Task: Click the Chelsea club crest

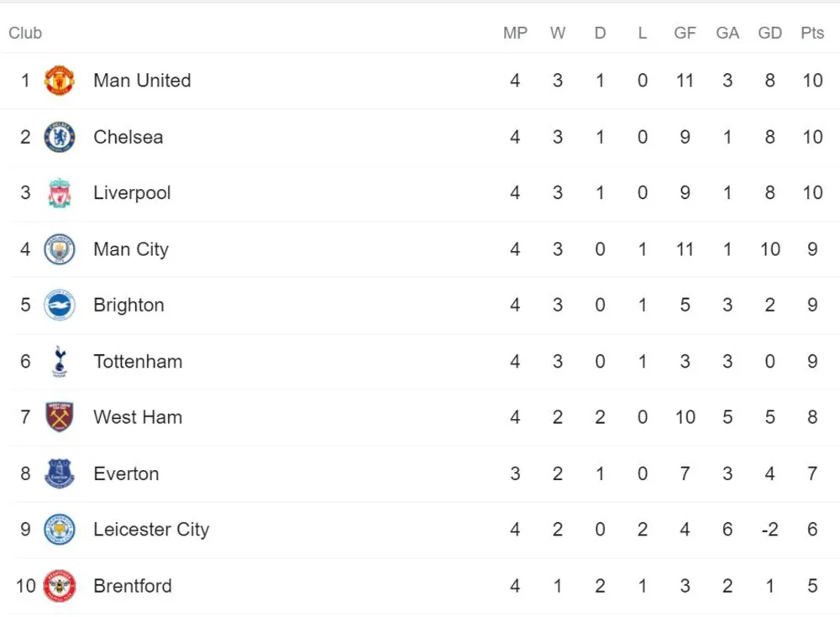Action: point(60,137)
